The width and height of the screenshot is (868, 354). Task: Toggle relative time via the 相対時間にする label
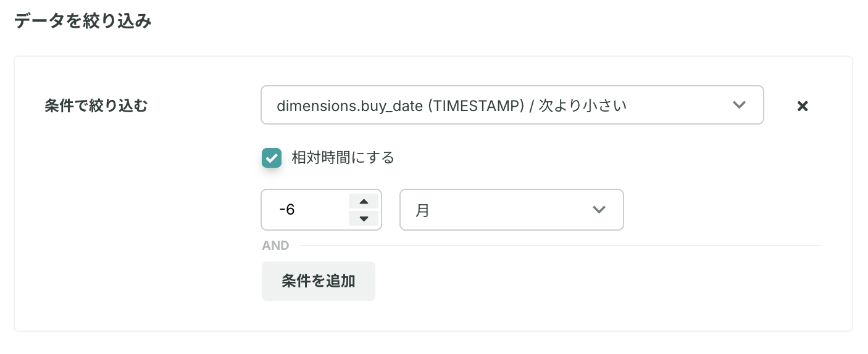coord(343,158)
